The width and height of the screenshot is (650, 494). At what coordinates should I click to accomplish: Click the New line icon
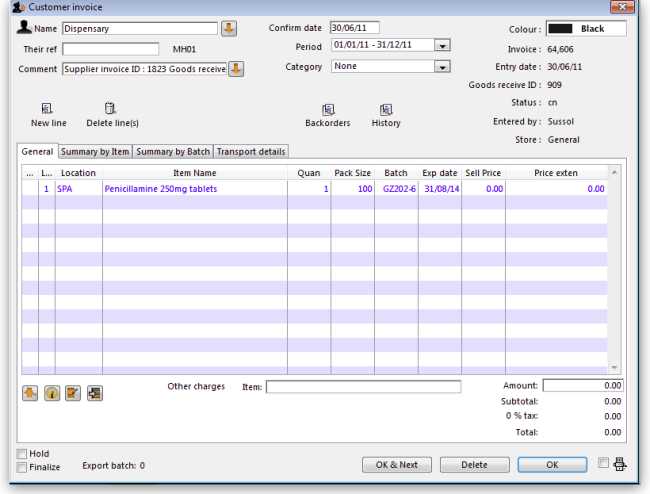(x=48, y=108)
